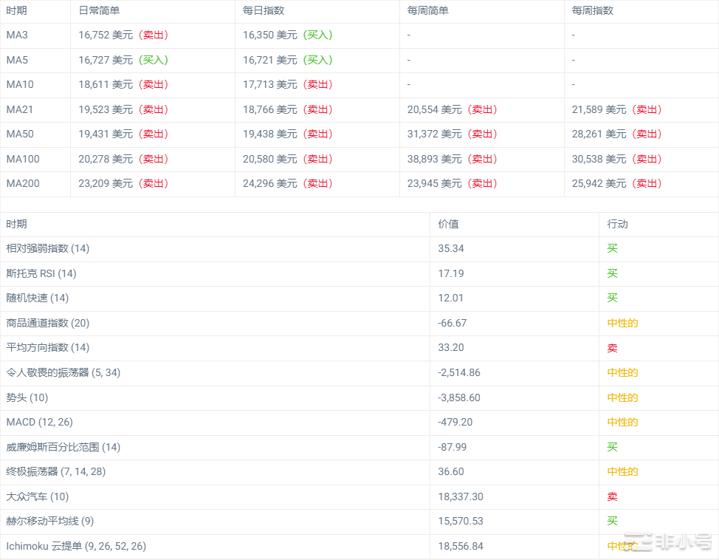Click the 行动 column header
Screen dimensions: 719x560
point(617,224)
